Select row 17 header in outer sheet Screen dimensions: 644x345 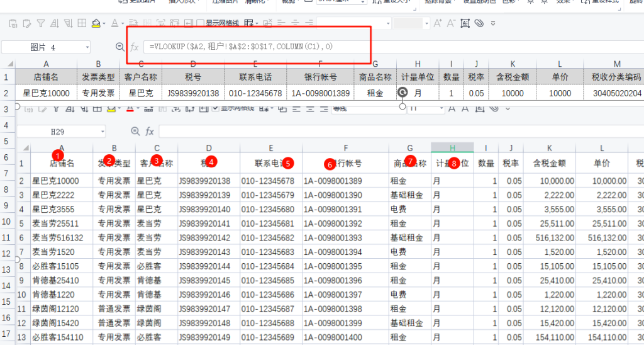pos(6,334)
